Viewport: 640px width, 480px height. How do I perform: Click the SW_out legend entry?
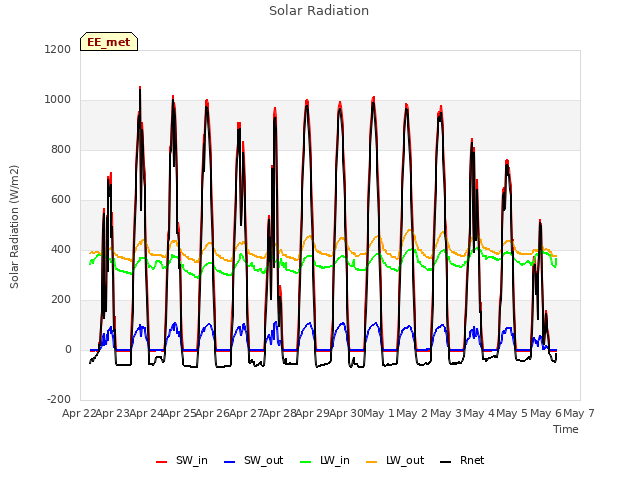[x=253, y=460]
